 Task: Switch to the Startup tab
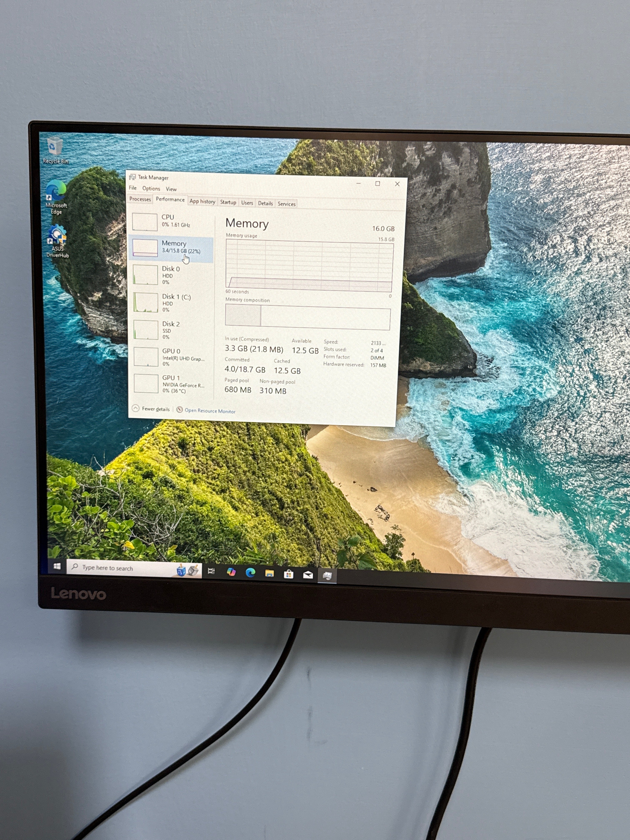pyautogui.click(x=228, y=202)
